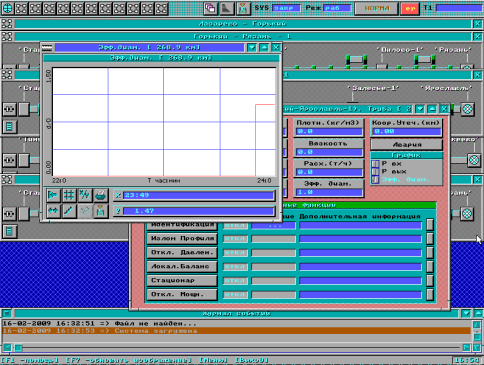Image resolution: width=484 pixels, height=365 pixels.
Task: Toggle the 'P вх' graph checkbox
Action: 375,164
